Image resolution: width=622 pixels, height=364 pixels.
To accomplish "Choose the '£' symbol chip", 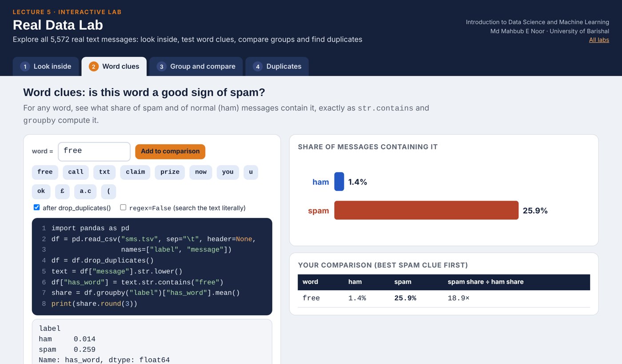I will [x=62, y=192].
